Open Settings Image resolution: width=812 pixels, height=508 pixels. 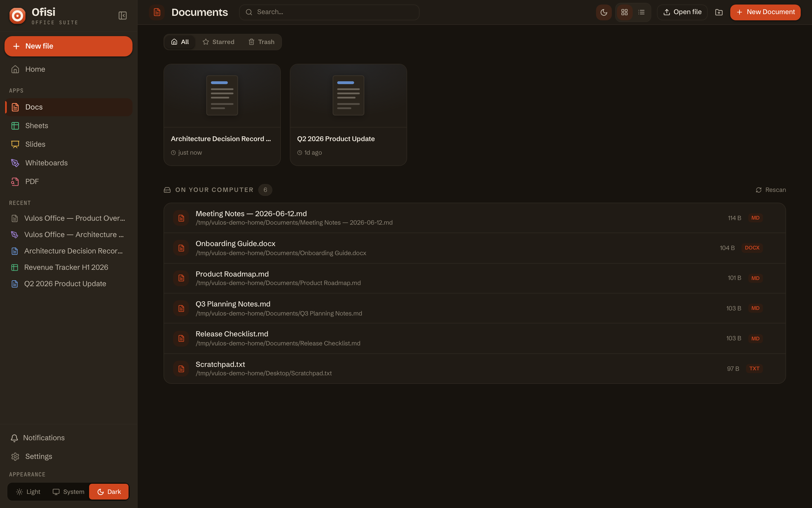(69, 457)
